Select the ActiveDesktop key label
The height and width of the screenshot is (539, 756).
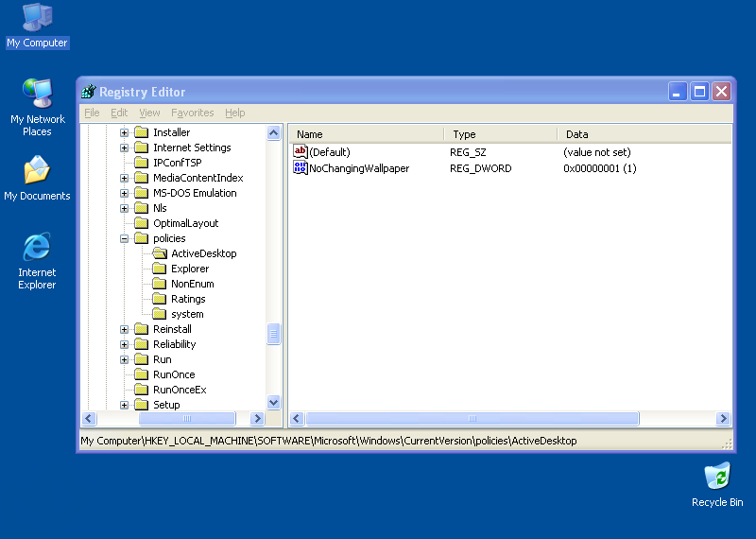pyautogui.click(x=204, y=253)
